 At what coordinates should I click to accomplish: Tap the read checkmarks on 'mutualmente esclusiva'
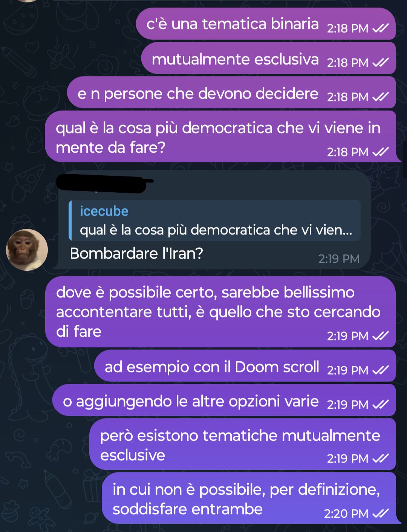[381, 63]
